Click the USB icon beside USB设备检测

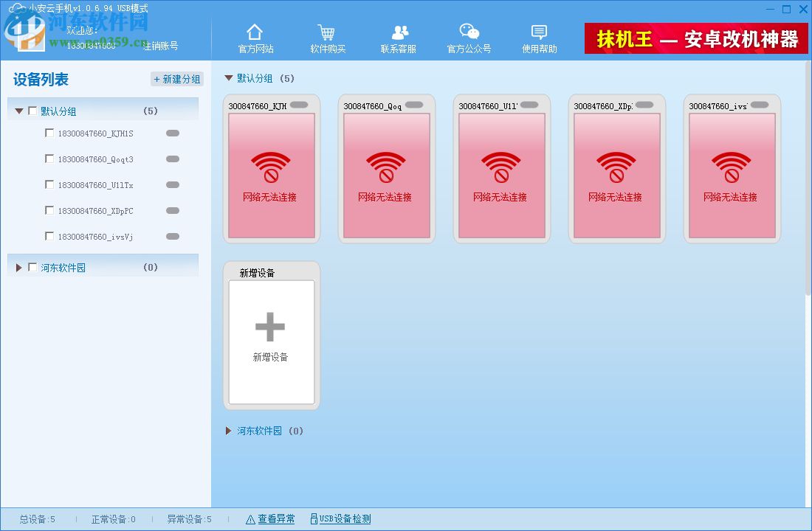point(314,518)
